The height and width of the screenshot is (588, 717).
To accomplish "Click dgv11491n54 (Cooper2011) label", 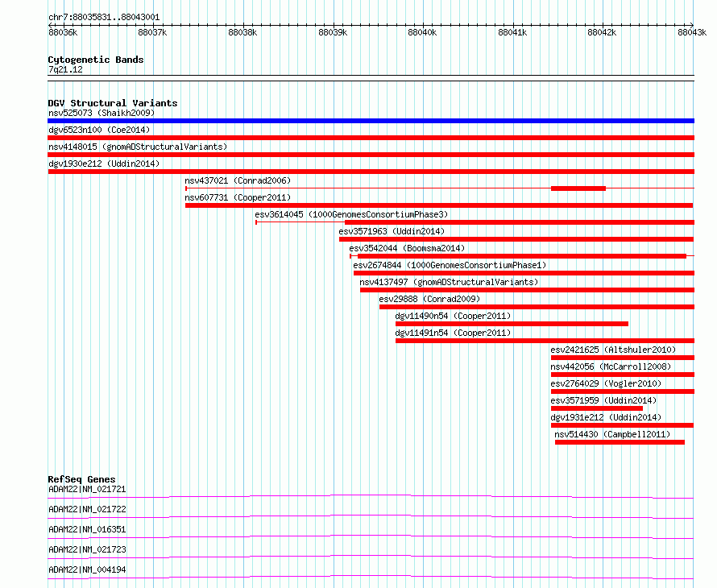I will 453,333.
